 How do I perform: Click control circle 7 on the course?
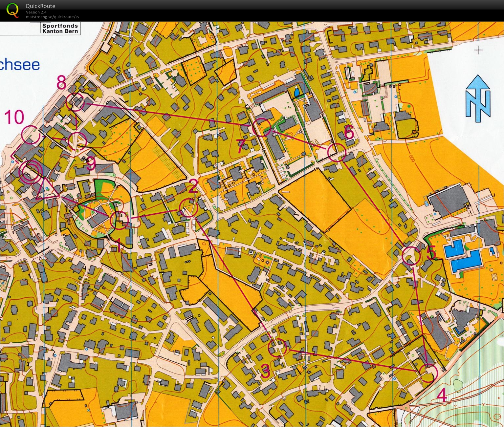[262, 127]
